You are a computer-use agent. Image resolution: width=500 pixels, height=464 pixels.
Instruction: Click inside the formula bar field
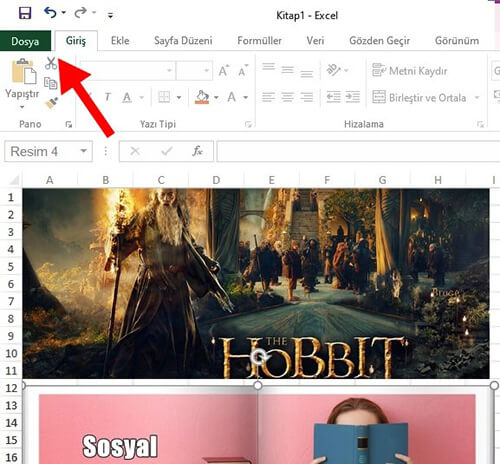click(358, 151)
